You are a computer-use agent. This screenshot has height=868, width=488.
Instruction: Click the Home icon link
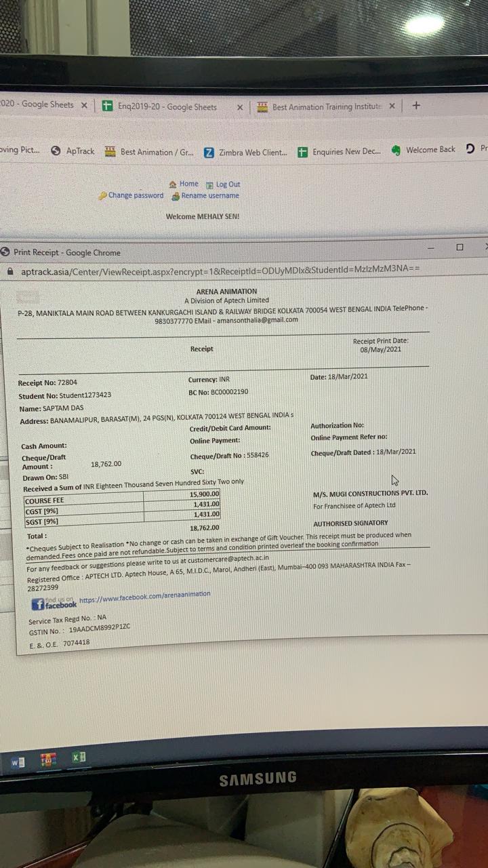coord(173,184)
